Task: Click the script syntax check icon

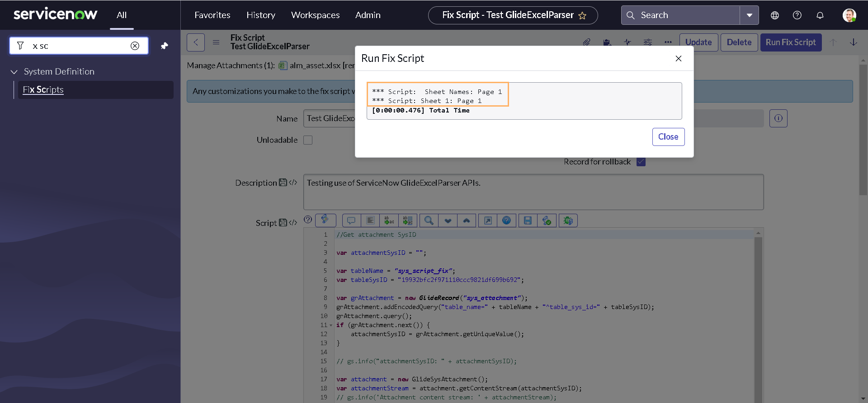Action: [547, 220]
